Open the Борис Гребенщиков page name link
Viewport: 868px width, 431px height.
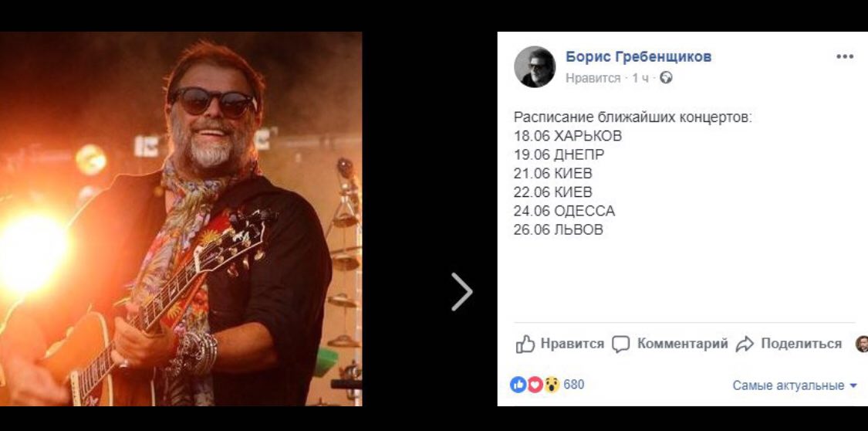pos(638,56)
